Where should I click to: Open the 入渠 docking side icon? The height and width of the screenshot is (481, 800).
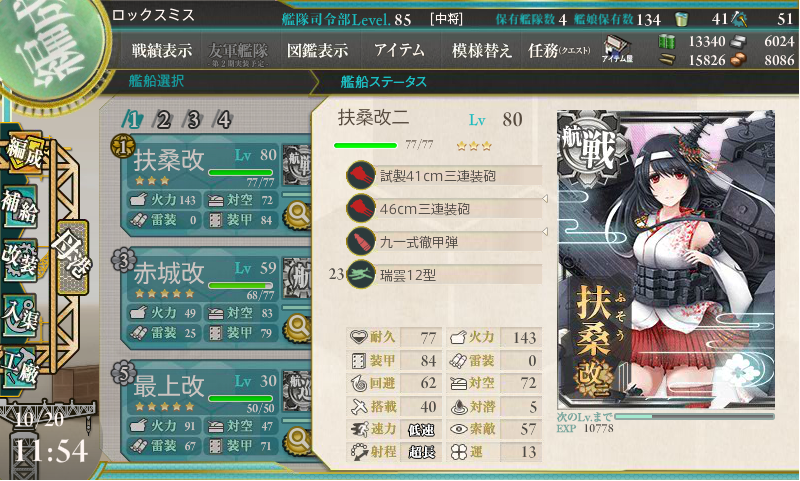click(x=20, y=316)
